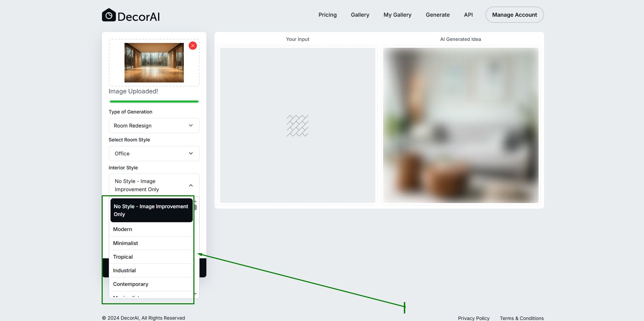Navigate to the Gallery page

pyautogui.click(x=360, y=15)
